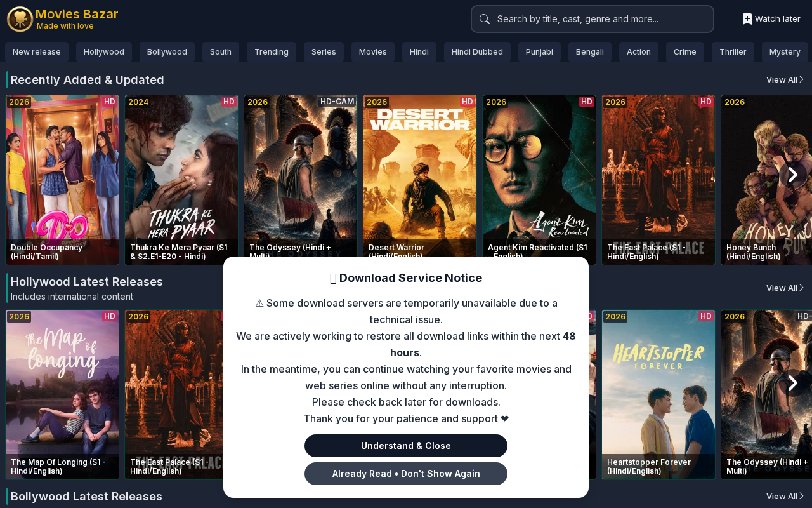Viewport: 812px width, 508px height.
Task: Select the Bengali category
Action: (x=590, y=52)
